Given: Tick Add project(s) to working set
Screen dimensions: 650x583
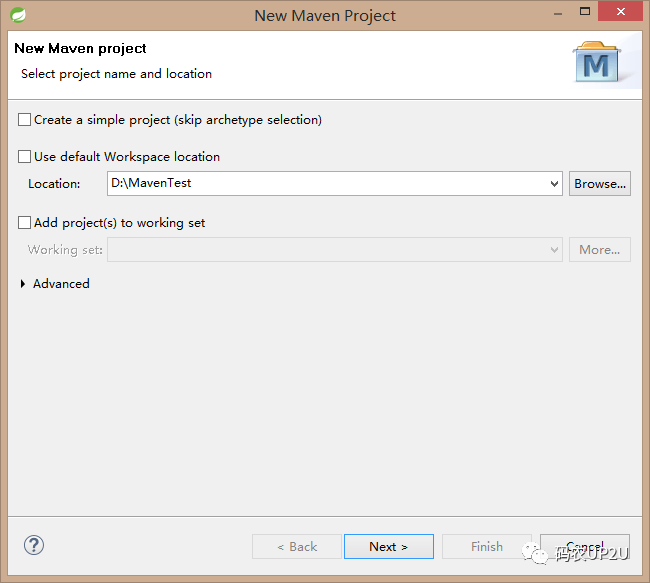Looking at the screenshot, I should (24, 223).
